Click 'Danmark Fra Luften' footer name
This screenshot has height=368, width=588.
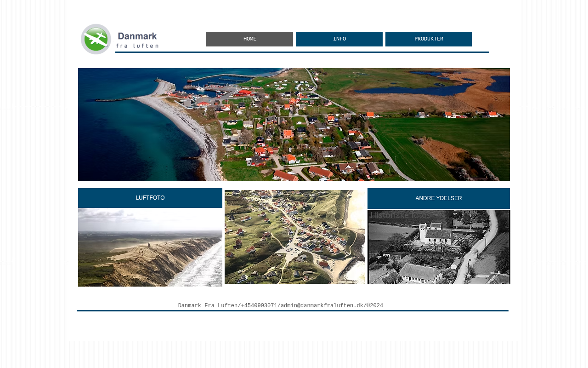[208, 306]
